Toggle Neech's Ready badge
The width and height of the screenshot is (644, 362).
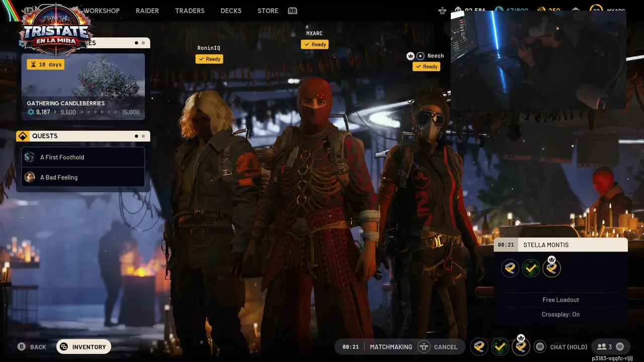(x=426, y=66)
